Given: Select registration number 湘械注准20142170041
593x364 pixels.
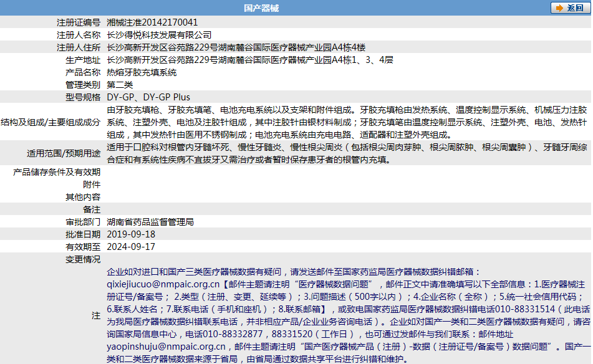Looking at the screenshot, I should point(152,22).
